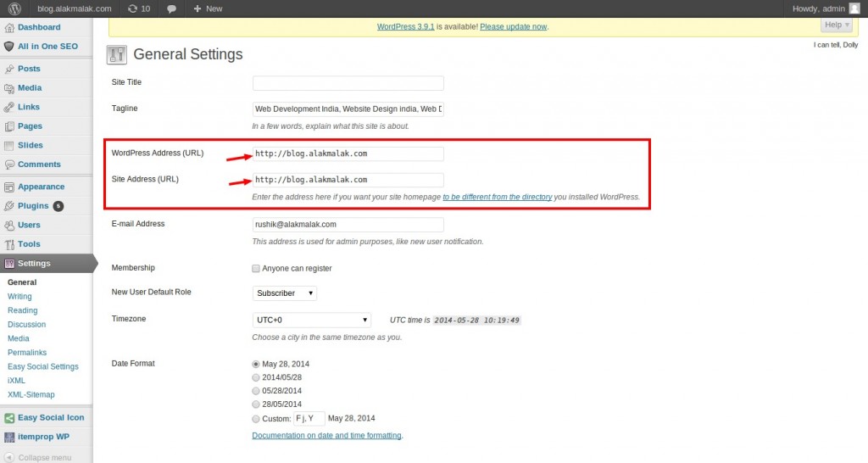
Task: Click the Site Title input field
Action: pyautogui.click(x=348, y=83)
